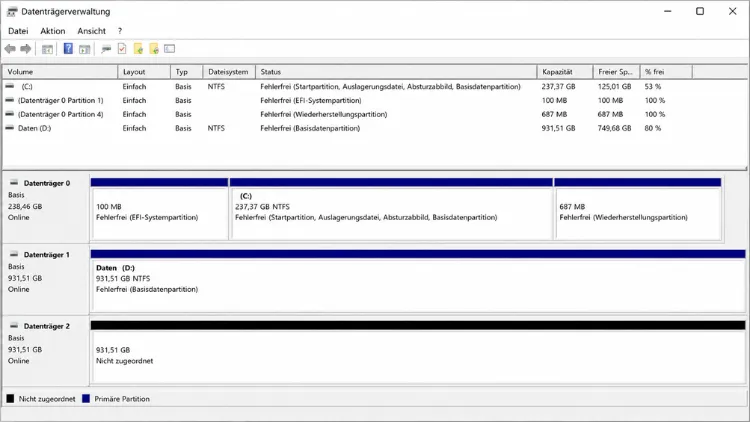The height and width of the screenshot is (422, 750).
Task: Click the Datenträgerverwaltung title bar app icon
Action: (x=12, y=11)
